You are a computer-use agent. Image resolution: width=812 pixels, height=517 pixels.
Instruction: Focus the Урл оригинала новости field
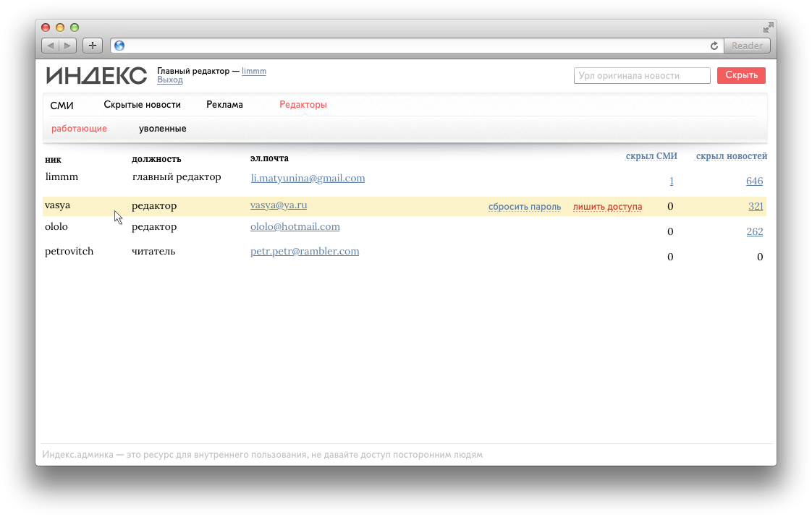641,75
